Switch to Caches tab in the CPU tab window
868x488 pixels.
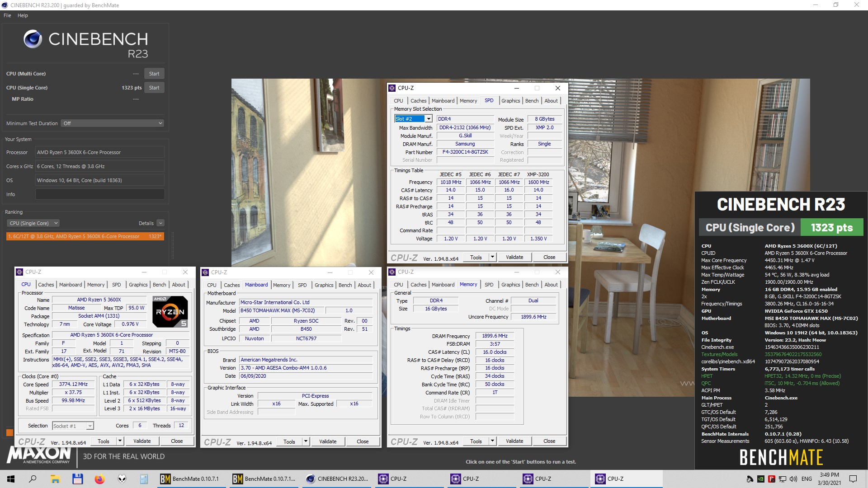[46, 285]
